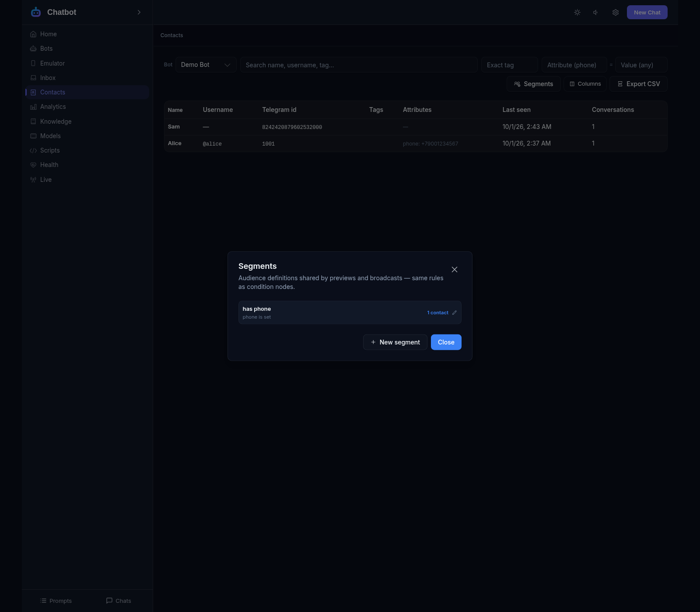
Task: Click the Conversations column header
Action: pos(613,110)
